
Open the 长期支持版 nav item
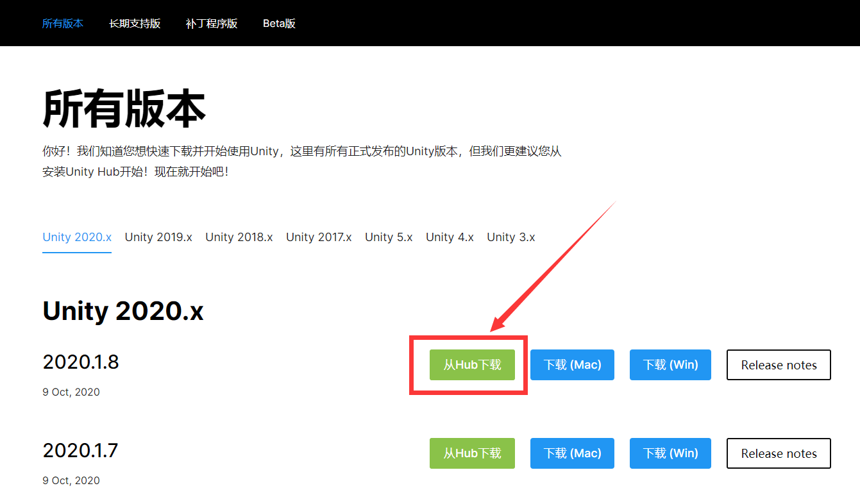click(135, 24)
